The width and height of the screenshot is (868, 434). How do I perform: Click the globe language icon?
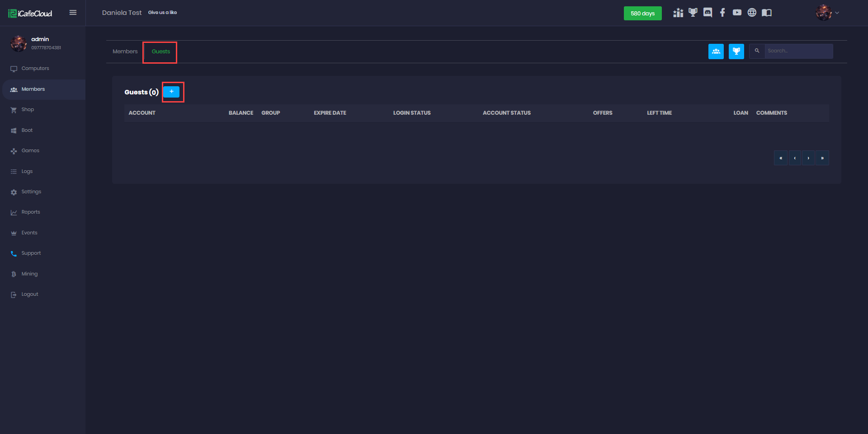[752, 13]
